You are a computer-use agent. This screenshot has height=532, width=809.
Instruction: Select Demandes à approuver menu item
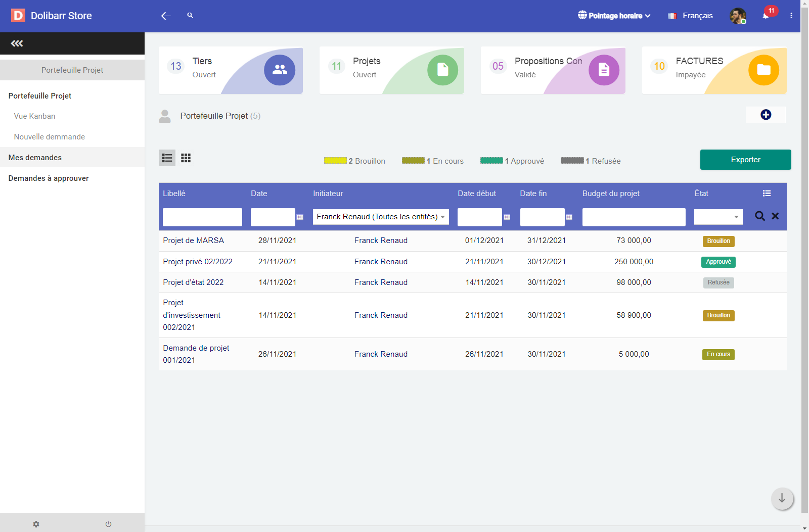(x=49, y=178)
